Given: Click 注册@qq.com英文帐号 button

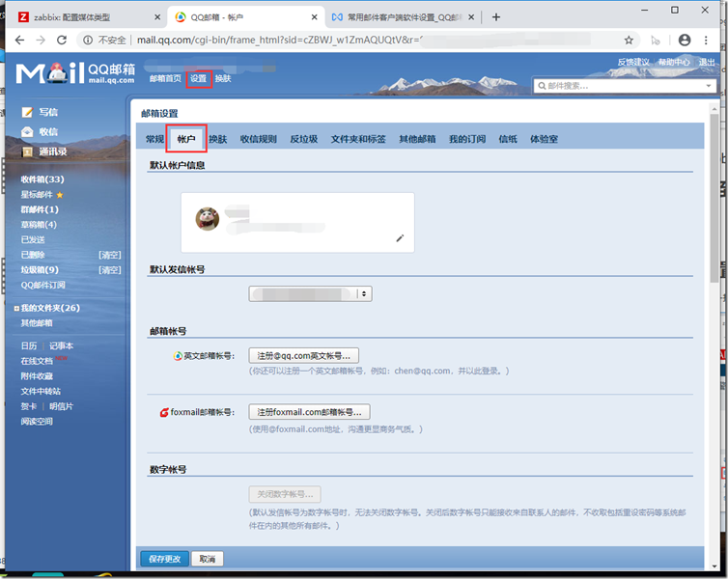Looking at the screenshot, I should tap(303, 356).
